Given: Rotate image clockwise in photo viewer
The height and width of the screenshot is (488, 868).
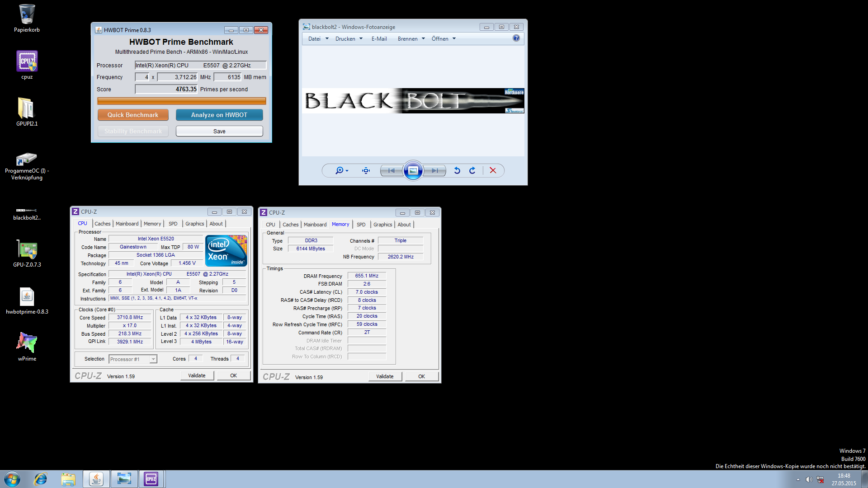Looking at the screenshot, I should pos(472,170).
